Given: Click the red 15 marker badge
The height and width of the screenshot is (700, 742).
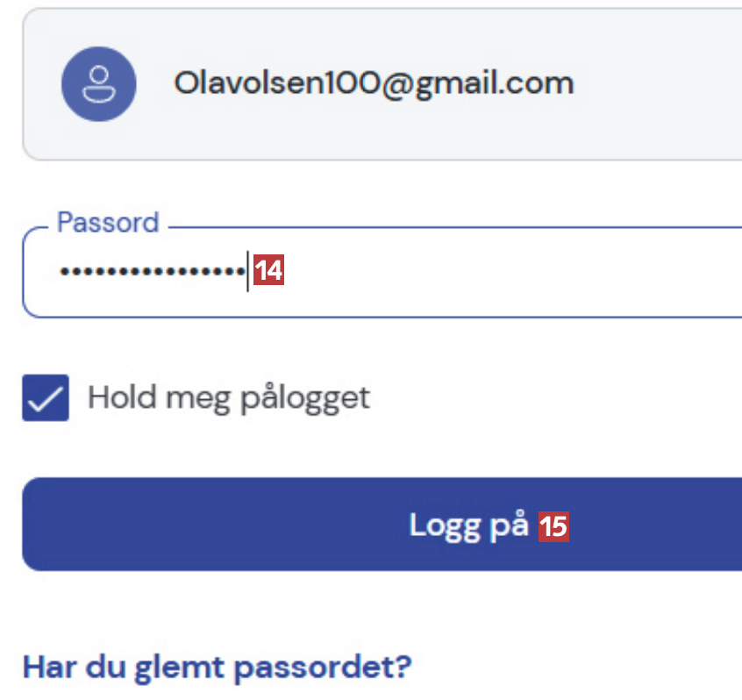Looking at the screenshot, I should point(553,526).
